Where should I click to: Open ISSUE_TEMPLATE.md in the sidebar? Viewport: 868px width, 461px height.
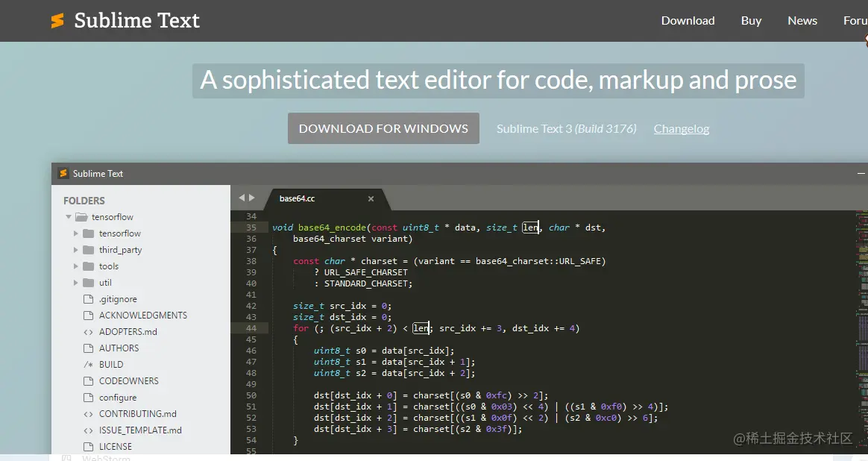[x=140, y=430]
